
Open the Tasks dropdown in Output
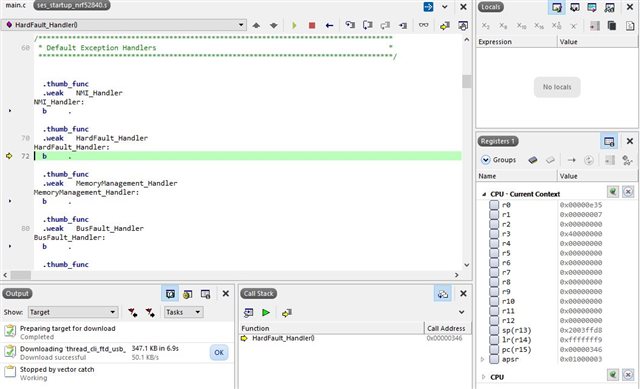[183, 312]
